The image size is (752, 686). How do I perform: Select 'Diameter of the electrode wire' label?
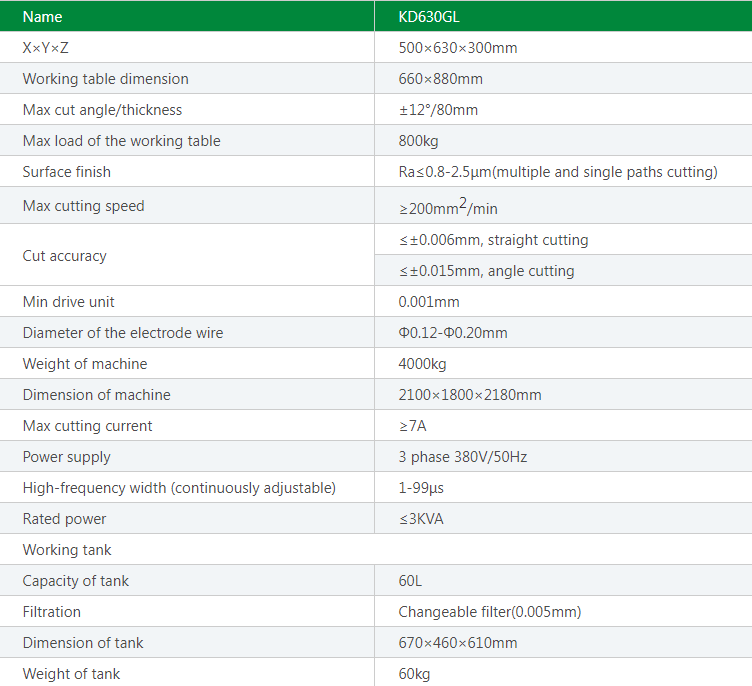click(x=123, y=333)
